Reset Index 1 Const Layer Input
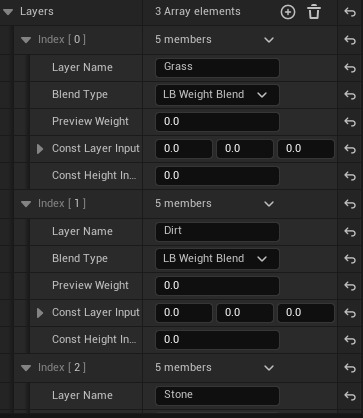Screen dimensions: 363x418 click(x=350, y=313)
